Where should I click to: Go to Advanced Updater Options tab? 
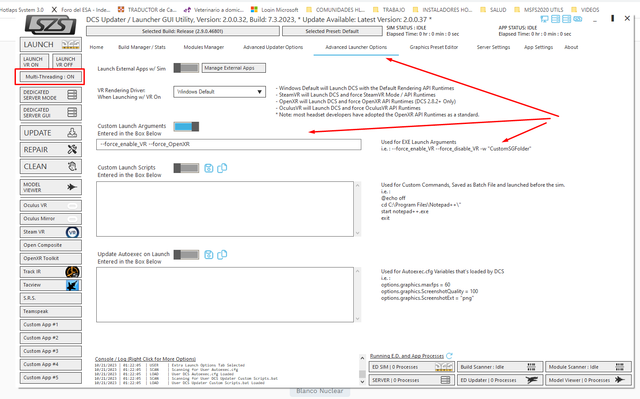[273, 47]
